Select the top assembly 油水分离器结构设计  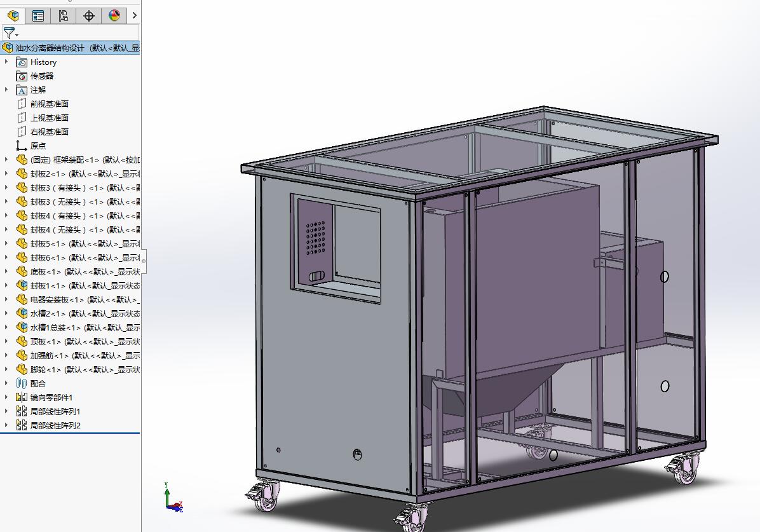click(x=71, y=48)
